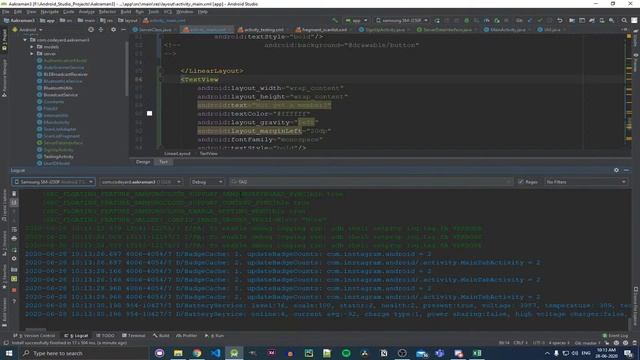The image size is (640, 360).
Task: Open Logcat process dropdown com.codeyard.aakraman3
Action: [141, 182]
